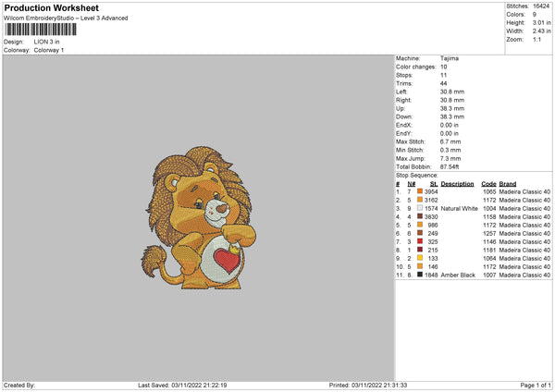Click stitch count '1574' in row 3
Viewport: 555px width, 392px height.
tap(431, 208)
